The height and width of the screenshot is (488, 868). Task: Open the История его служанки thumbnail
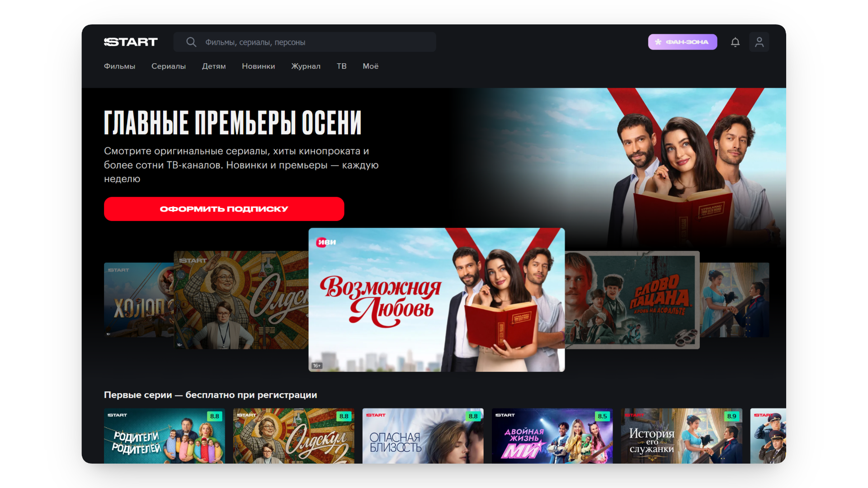pyautogui.click(x=681, y=436)
